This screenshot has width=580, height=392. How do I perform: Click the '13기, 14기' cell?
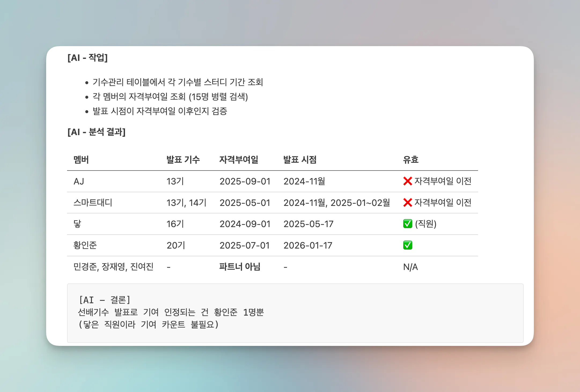[186, 203]
